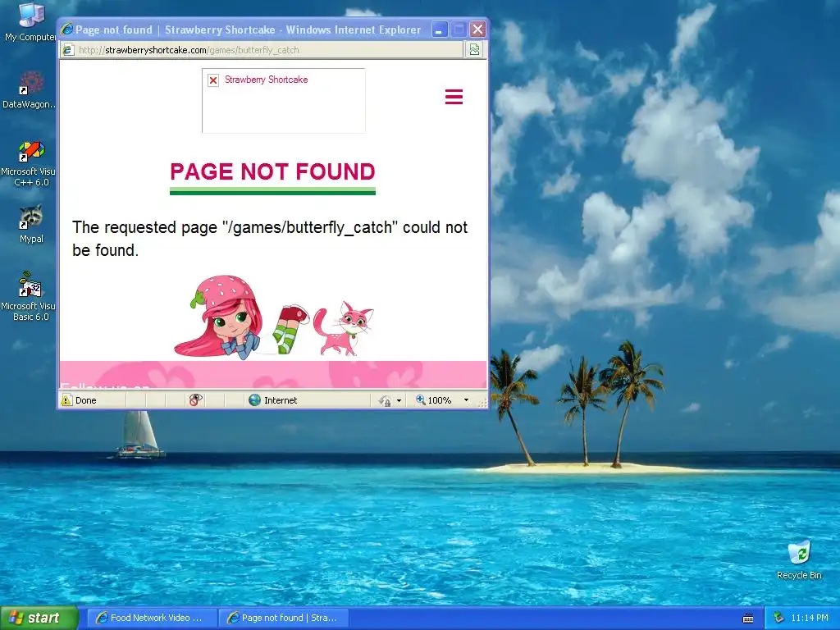Screen dimensions: 840x630
Task: Close the Internet Explorer window
Action: point(477,30)
